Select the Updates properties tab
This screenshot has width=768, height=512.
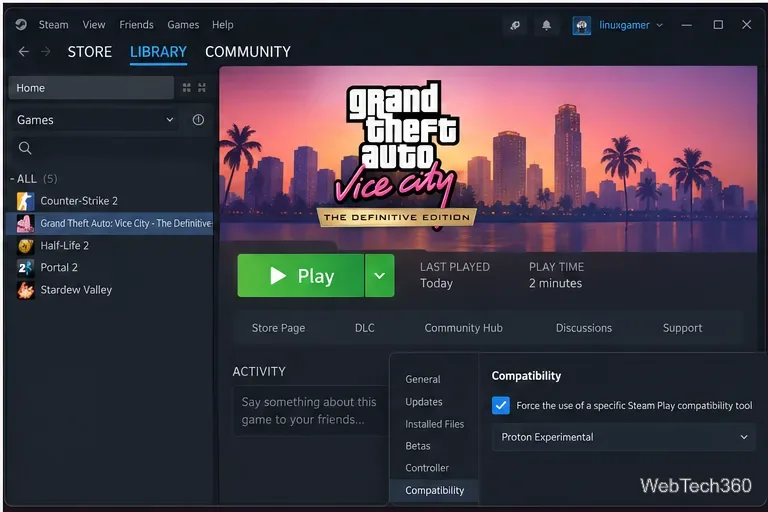[424, 402]
